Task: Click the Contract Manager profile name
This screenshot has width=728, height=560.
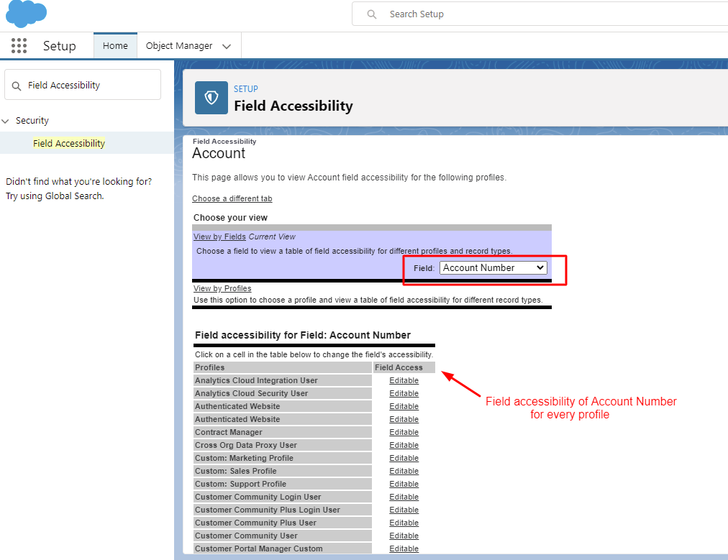Action: pyautogui.click(x=229, y=433)
